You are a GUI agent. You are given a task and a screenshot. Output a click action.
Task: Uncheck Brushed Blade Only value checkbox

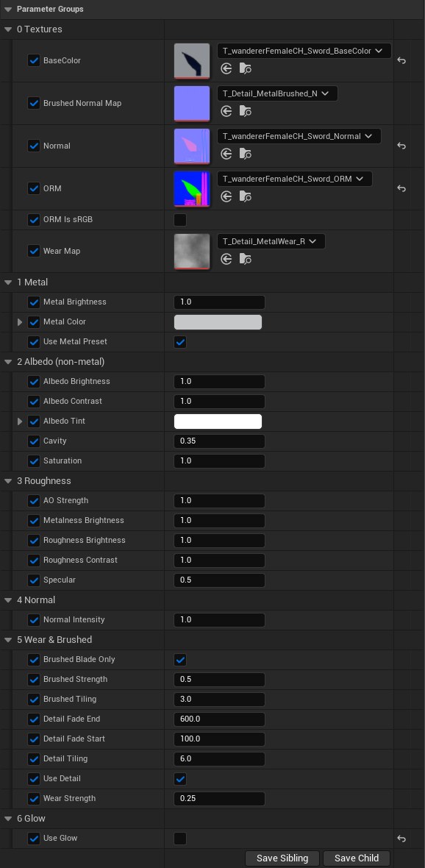(x=180, y=659)
